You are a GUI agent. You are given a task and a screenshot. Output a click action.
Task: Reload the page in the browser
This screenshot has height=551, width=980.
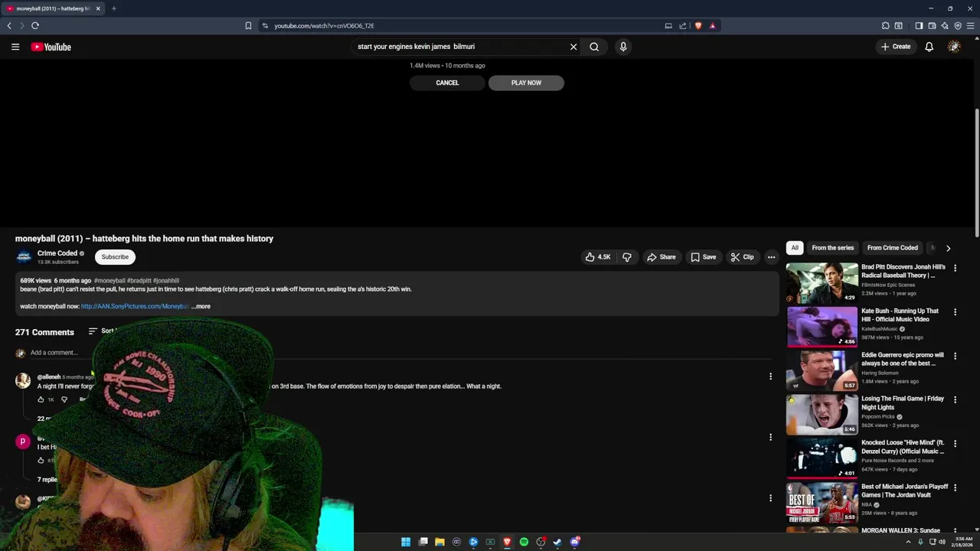coord(35,25)
